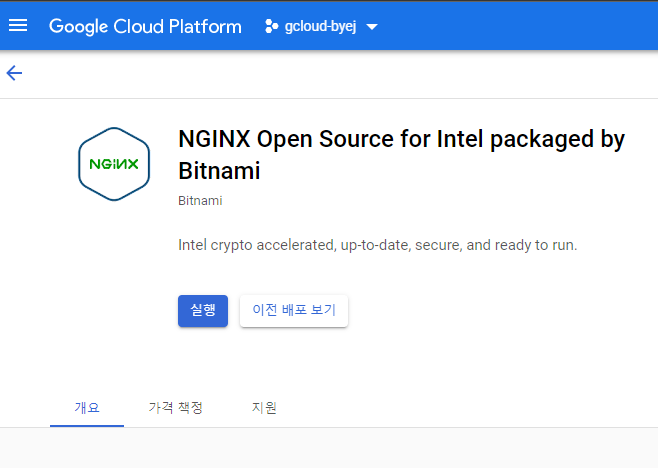The image size is (658, 468).
Task: Click the Intel crypto accelerated description text
Action: (378, 245)
